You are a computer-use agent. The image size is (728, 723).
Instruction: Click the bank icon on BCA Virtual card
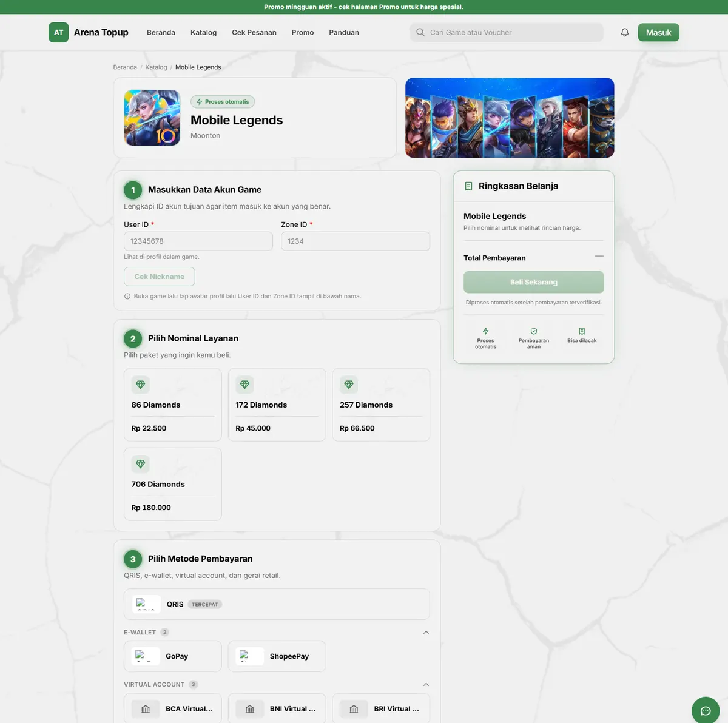click(146, 709)
